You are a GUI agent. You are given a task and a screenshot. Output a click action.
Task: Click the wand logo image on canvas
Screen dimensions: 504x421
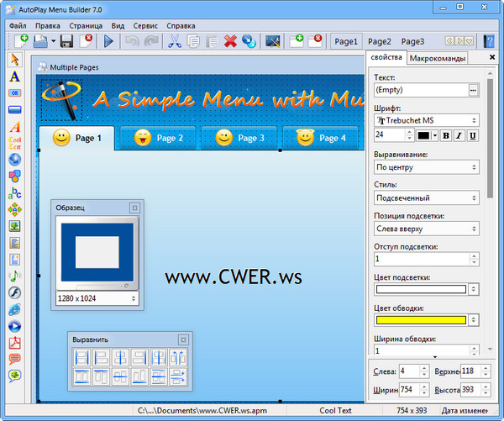click(x=61, y=100)
